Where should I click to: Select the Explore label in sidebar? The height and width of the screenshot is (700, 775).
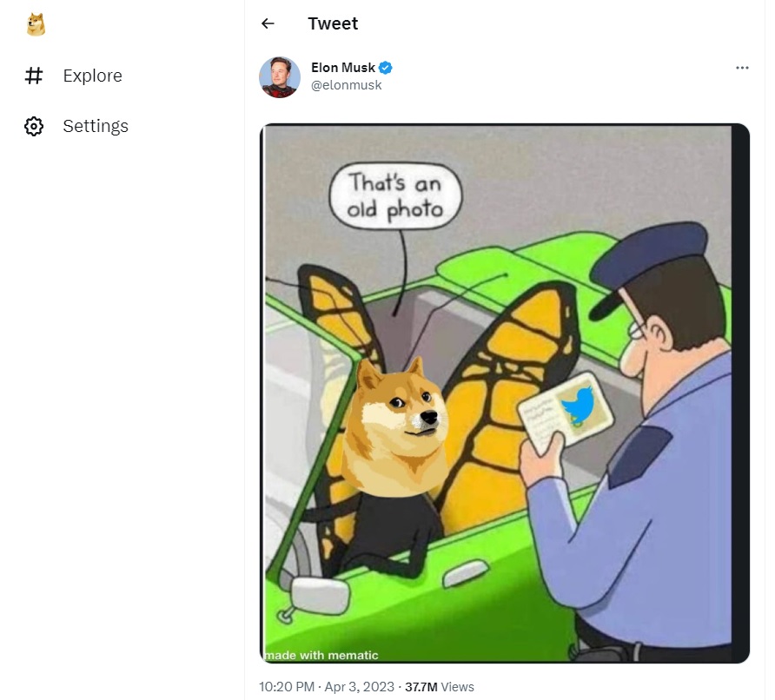point(92,76)
